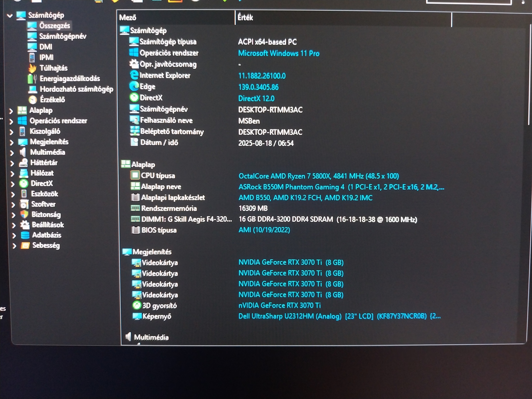
Task: Open the Túlhajtás flame icon entry
Action: (32, 68)
